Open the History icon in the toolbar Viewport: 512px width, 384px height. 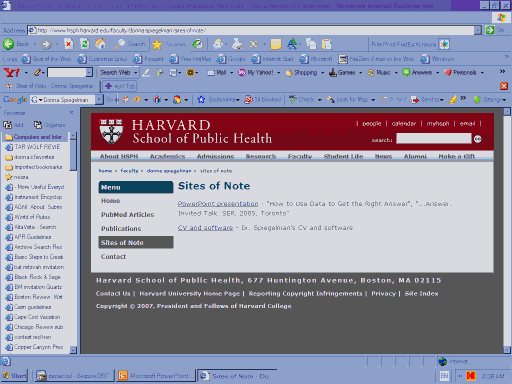coord(198,44)
